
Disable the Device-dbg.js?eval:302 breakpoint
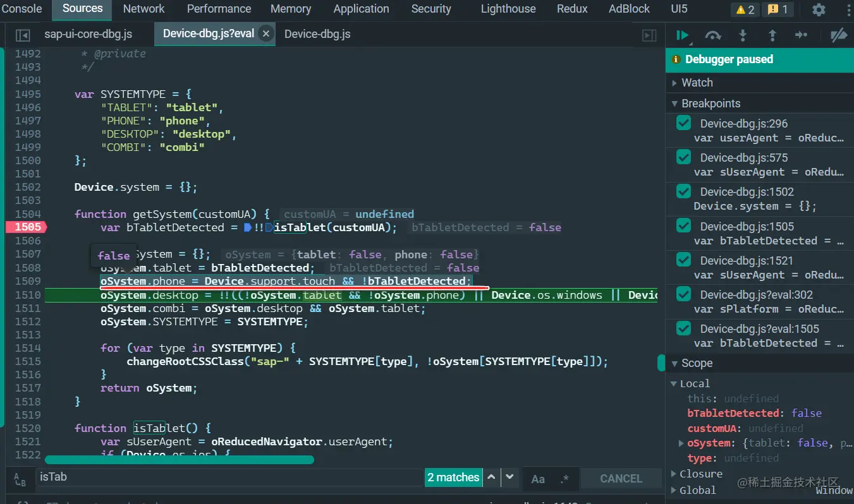click(683, 294)
